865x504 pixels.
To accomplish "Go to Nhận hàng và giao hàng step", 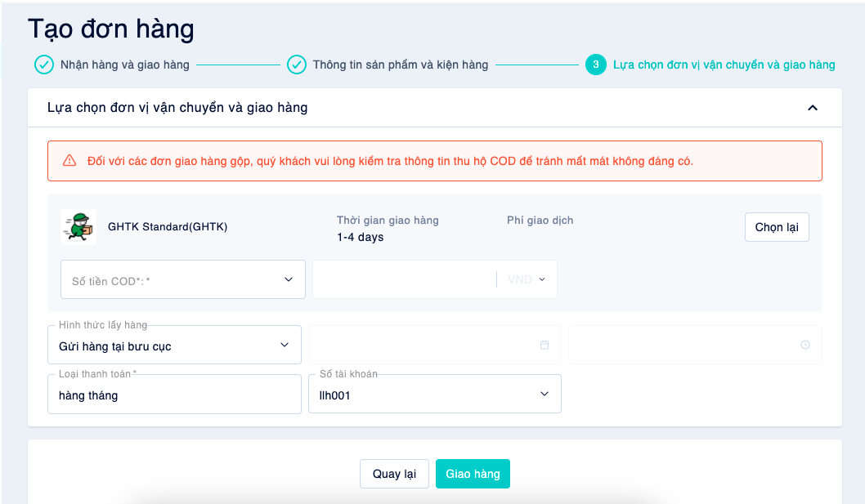I will pyautogui.click(x=124, y=65).
